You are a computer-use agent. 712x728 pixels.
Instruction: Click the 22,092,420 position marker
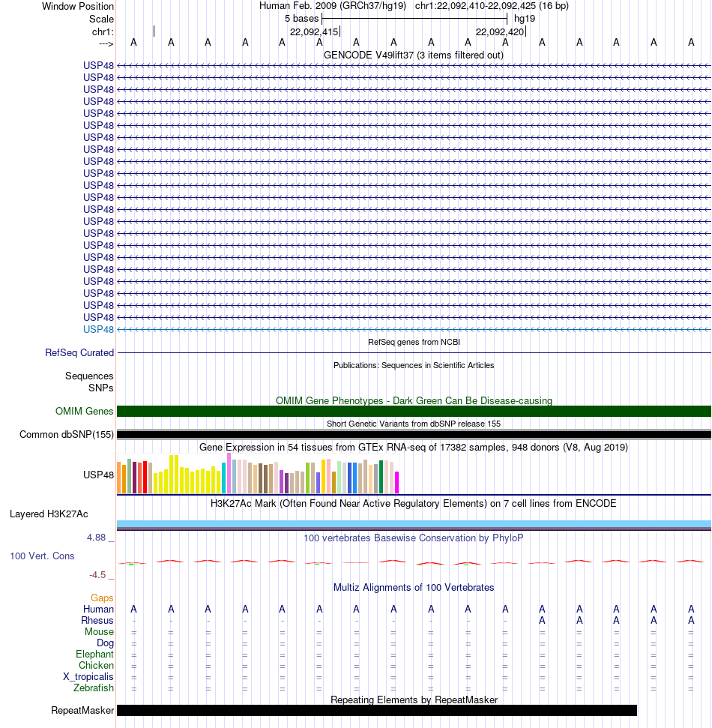[x=499, y=31]
